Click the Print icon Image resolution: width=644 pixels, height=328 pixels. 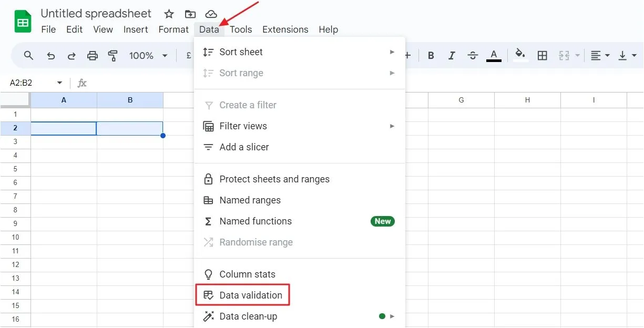pos(93,55)
